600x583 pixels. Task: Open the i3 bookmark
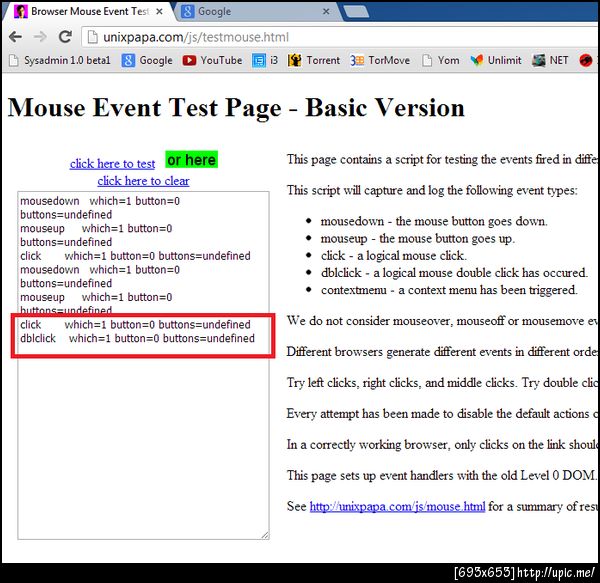(x=265, y=60)
